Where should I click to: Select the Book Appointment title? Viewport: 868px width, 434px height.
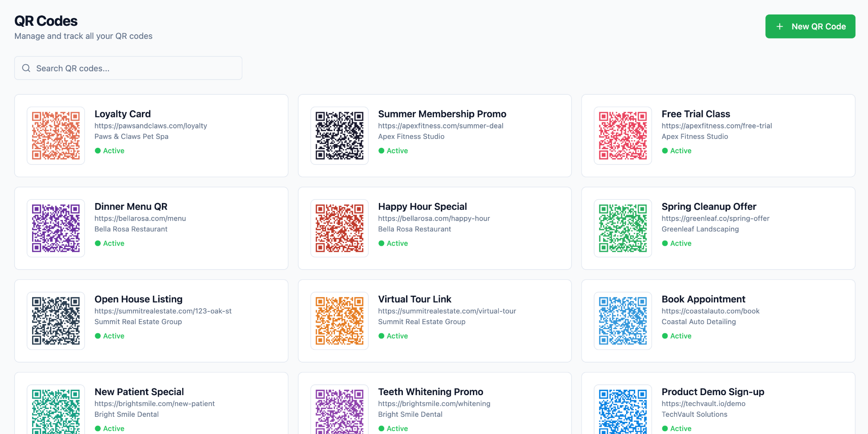pos(703,299)
